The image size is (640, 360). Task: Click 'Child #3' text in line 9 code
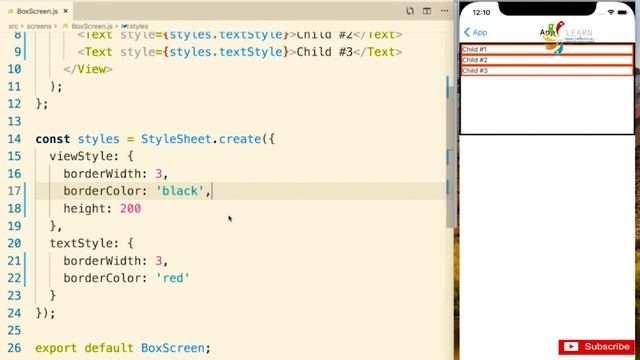pyautogui.click(x=324, y=52)
